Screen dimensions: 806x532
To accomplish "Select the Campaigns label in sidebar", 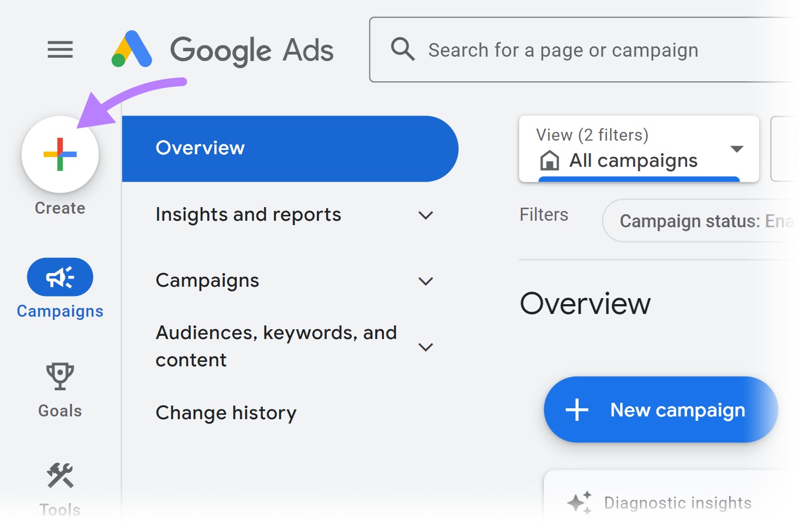I will click(60, 311).
